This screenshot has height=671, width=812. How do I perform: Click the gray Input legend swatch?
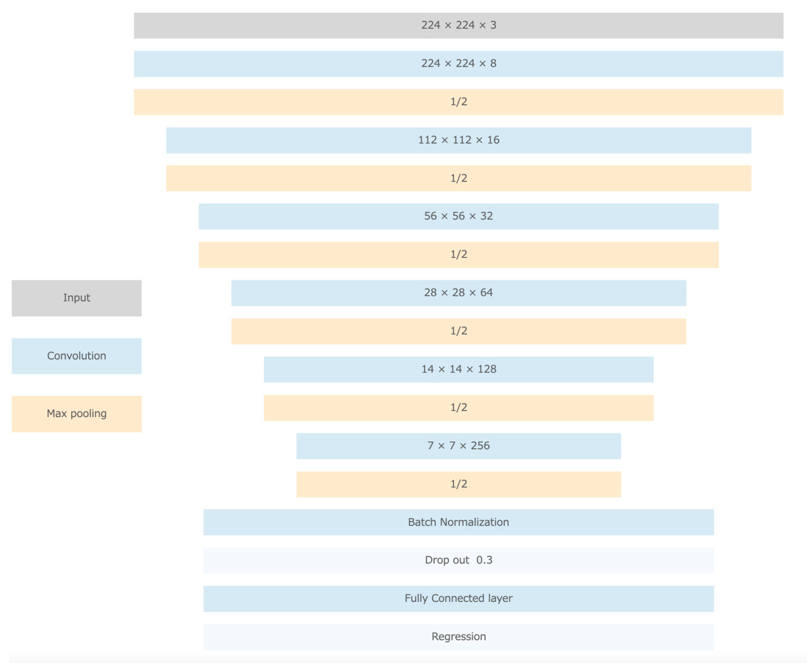[x=76, y=298]
